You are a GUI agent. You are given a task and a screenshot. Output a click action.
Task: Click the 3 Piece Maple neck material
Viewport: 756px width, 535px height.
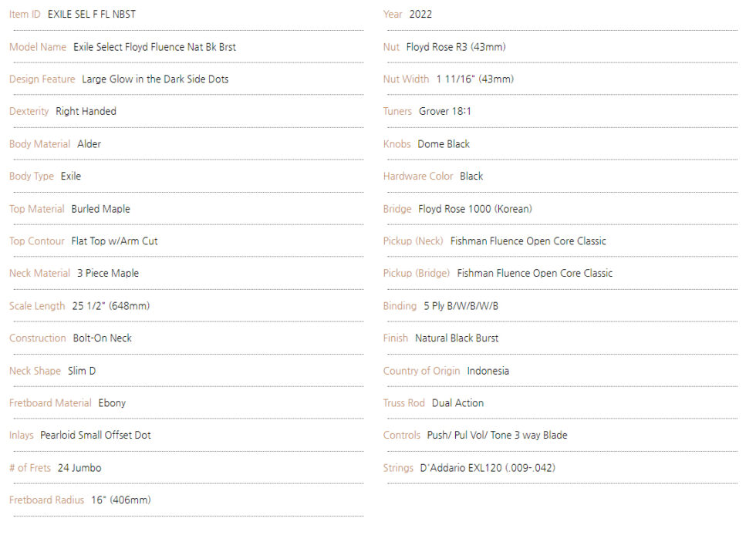(x=108, y=274)
